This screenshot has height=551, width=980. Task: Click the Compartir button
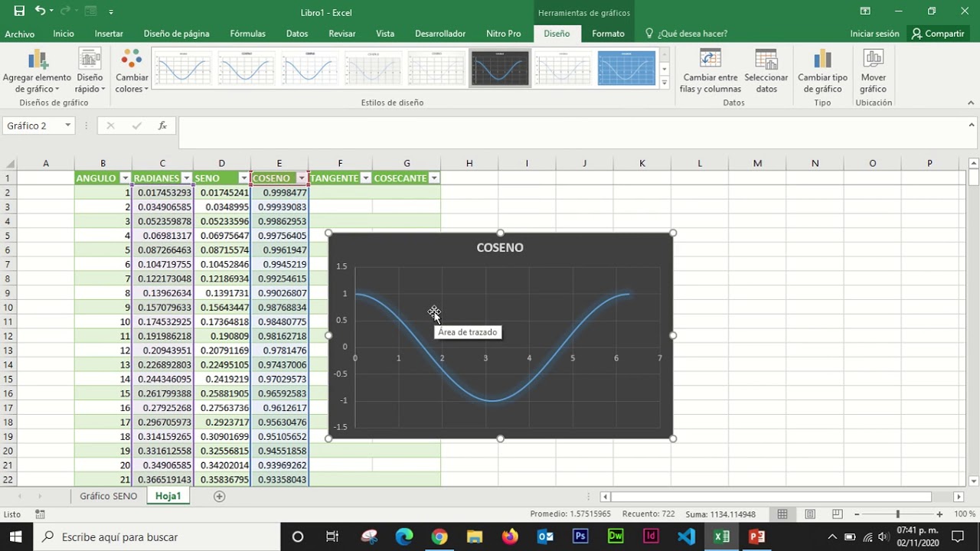(938, 34)
